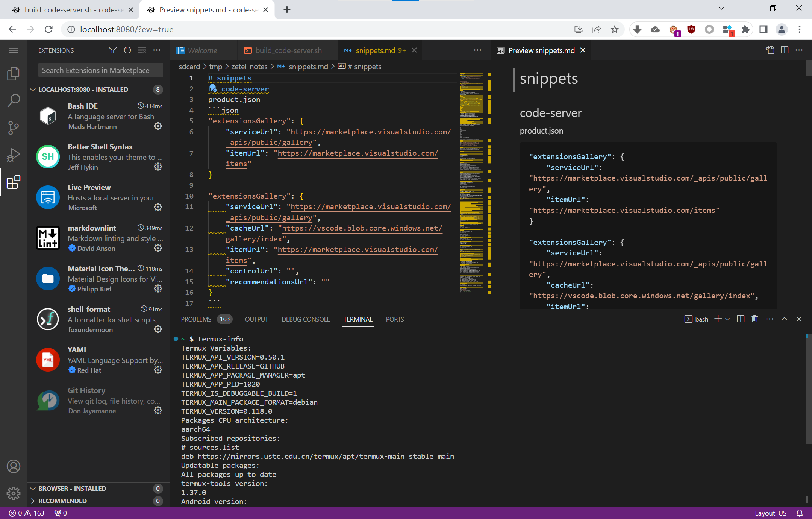
Task: Kill the active bash terminal
Action: pyautogui.click(x=755, y=319)
